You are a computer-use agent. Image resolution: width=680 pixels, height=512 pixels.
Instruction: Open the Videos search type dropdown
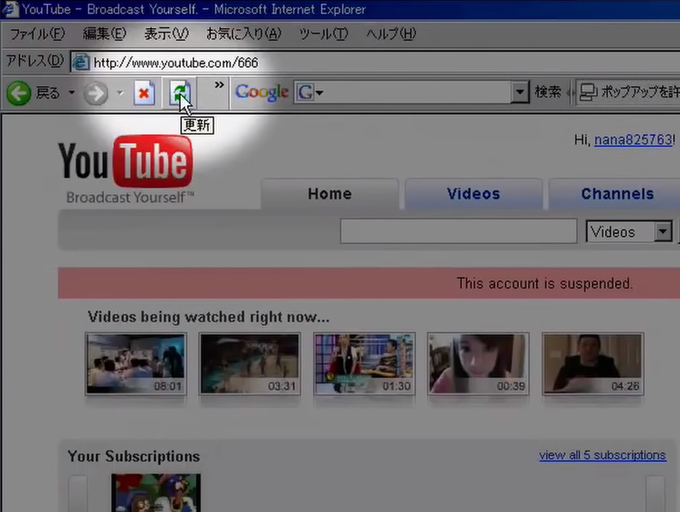[628, 232]
